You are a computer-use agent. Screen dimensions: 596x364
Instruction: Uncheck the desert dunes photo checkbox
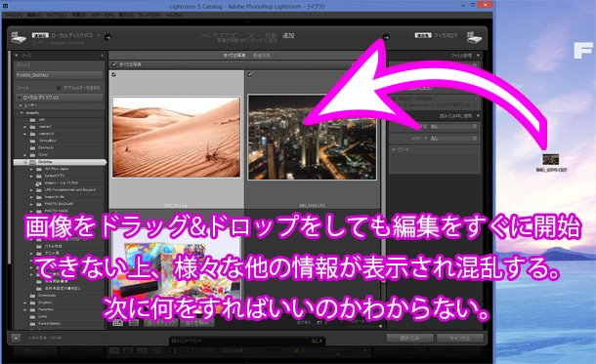click(x=113, y=74)
